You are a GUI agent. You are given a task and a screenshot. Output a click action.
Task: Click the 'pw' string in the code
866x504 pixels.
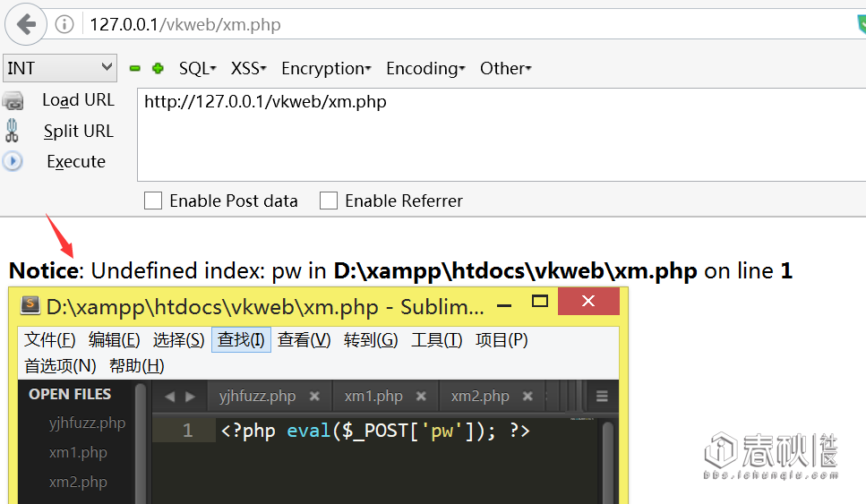coord(442,431)
